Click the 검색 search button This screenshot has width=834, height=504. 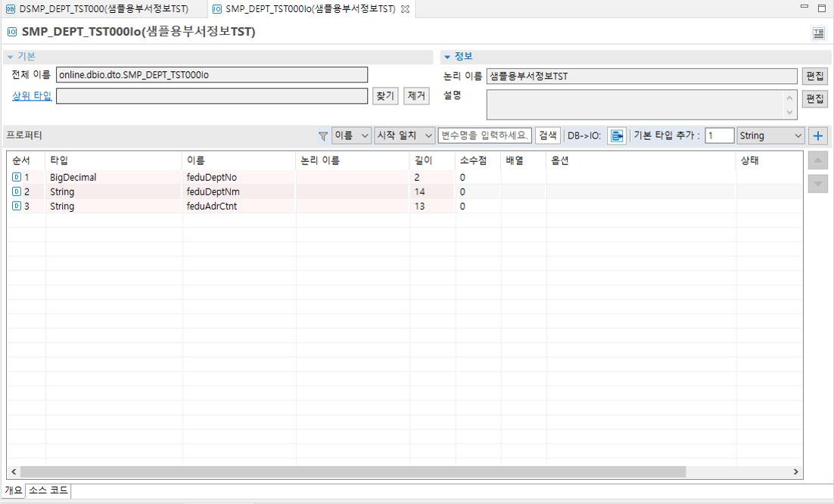[x=546, y=135]
